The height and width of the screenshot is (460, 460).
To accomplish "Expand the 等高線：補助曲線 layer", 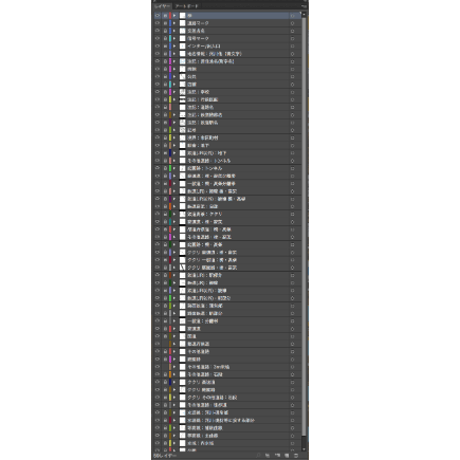I will [174, 428].
